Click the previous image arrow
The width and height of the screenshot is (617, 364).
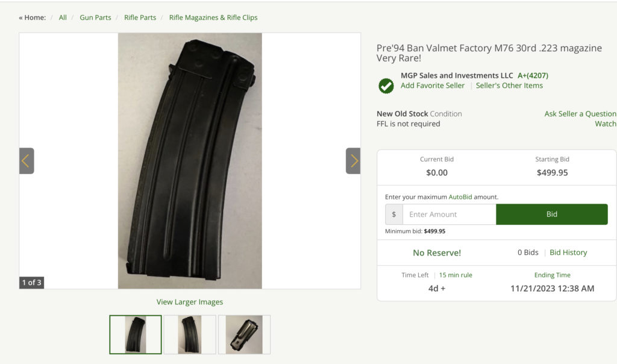pyautogui.click(x=27, y=161)
